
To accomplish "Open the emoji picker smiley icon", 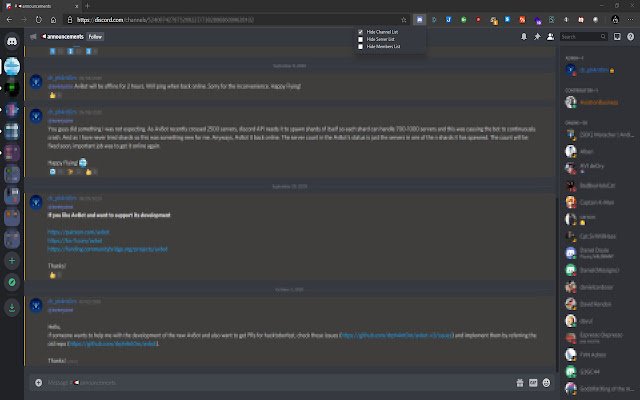I will point(546,382).
